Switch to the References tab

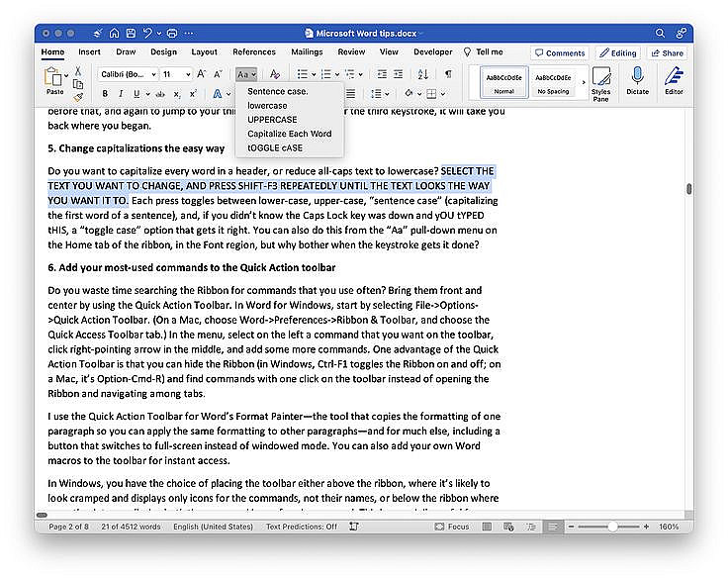(x=254, y=52)
